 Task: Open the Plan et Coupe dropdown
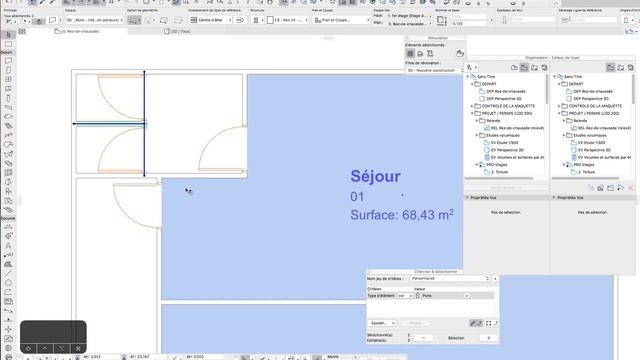[341, 20]
